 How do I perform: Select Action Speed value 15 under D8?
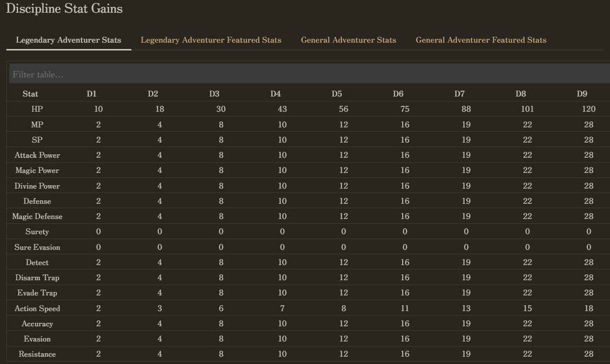tap(528, 309)
